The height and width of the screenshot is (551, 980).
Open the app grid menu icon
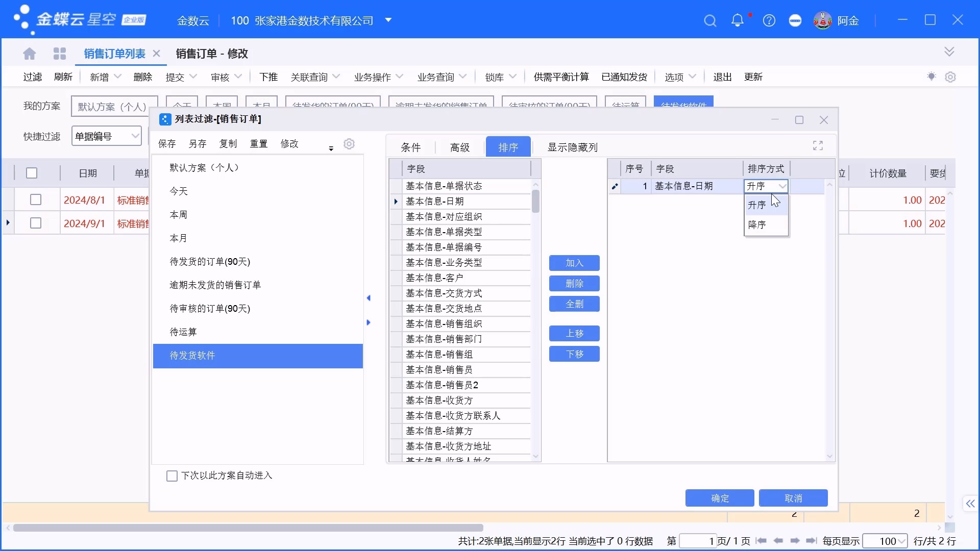[x=60, y=54]
